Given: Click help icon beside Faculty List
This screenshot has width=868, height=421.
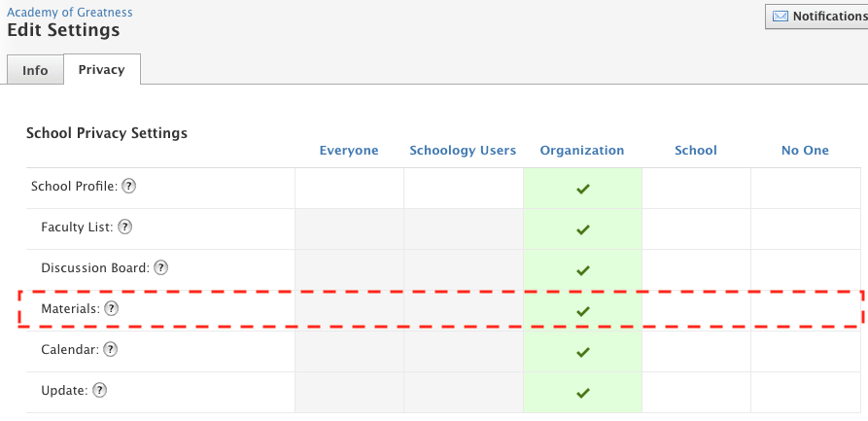Looking at the screenshot, I should click(124, 228).
